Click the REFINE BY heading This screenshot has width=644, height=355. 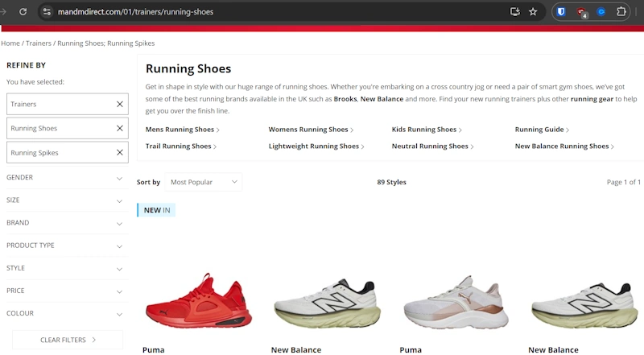[x=26, y=65]
